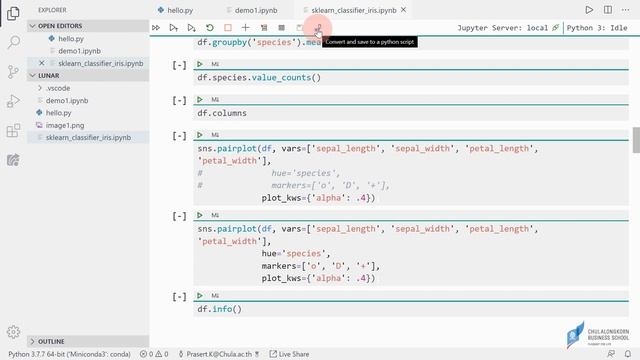
Task: Click the feedback icon in status bar
Action: 611,353
